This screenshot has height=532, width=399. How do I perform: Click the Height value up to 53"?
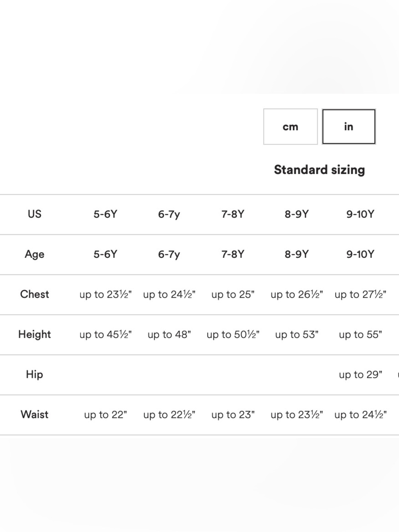tap(296, 334)
